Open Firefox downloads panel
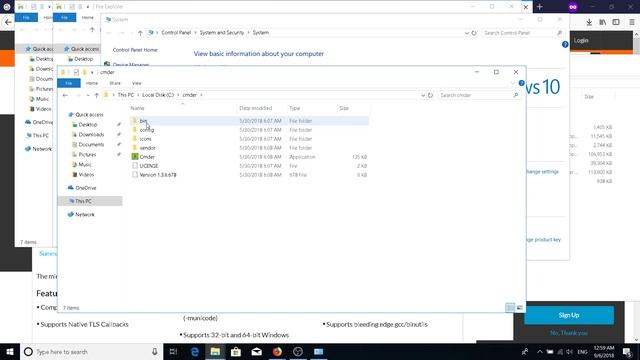Viewport: 640px width, 360px height. 589,22
